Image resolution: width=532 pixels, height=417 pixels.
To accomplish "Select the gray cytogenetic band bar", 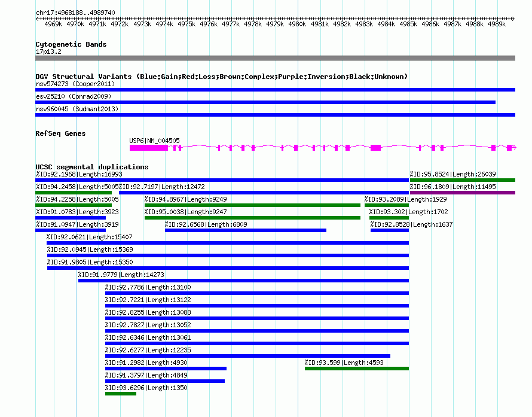I will [x=275, y=58].
